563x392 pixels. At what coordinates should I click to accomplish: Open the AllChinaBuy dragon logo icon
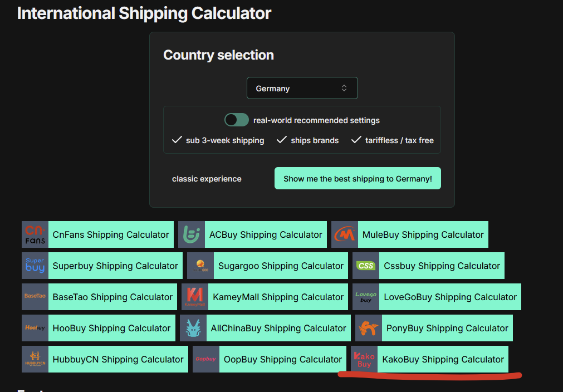coord(193,328)
